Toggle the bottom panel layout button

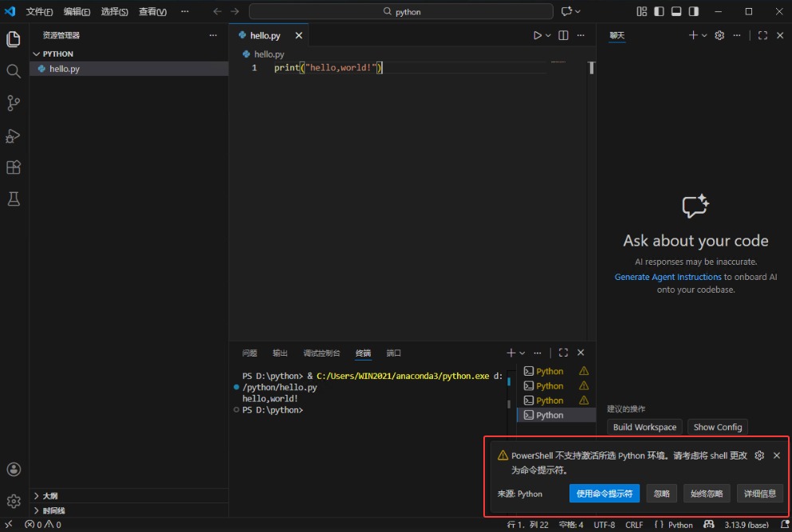(x=676, y=11)
